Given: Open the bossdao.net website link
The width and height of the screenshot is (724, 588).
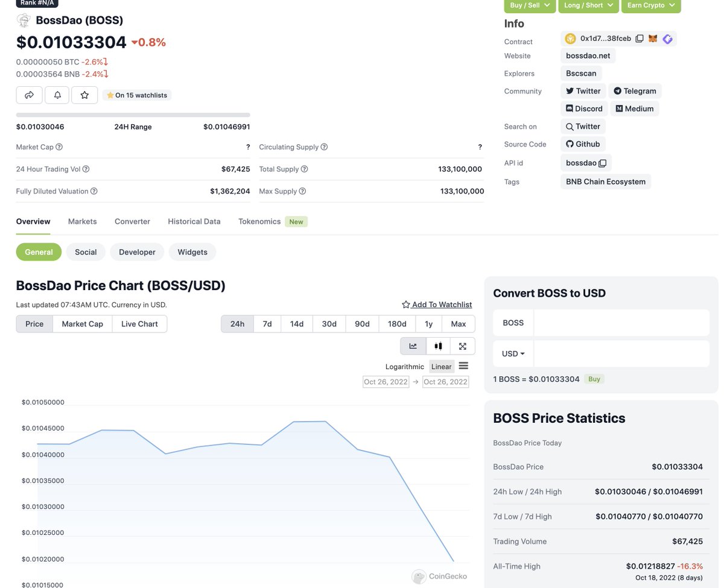Looking at the screenshot, I should coord(588,55).
